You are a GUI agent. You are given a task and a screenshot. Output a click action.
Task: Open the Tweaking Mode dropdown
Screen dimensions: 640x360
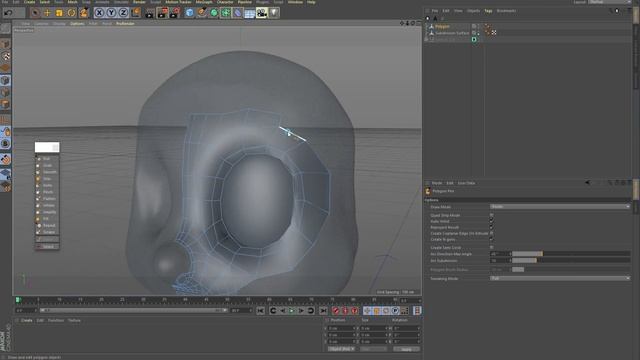560,278
